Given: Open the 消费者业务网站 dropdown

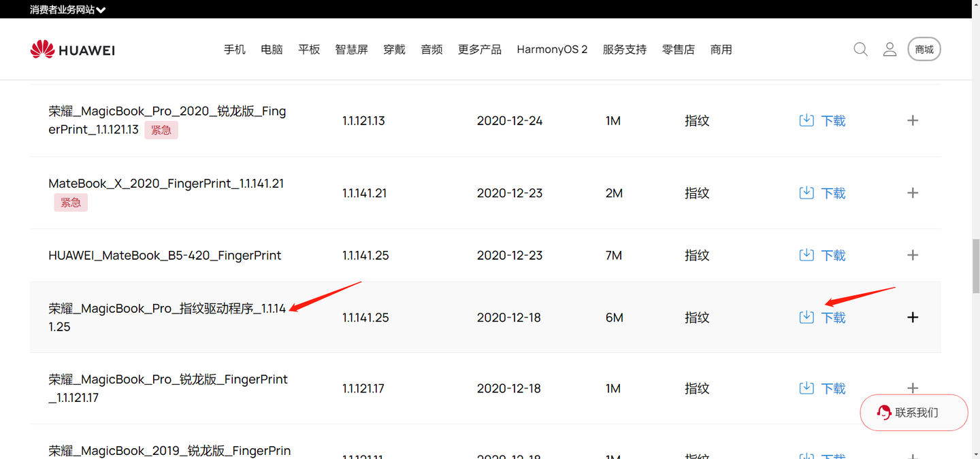Looking at the screenshot, I should click(67, 10).
